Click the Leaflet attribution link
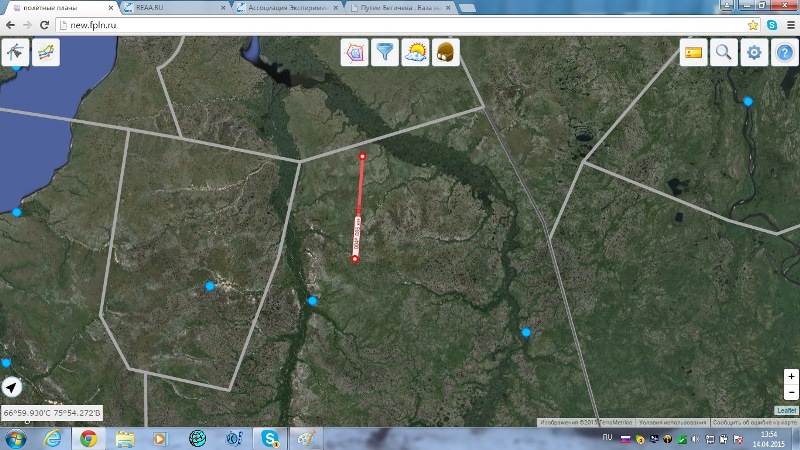Image resolution: width=800 pixels, height=450 pixels. point(787,411)
